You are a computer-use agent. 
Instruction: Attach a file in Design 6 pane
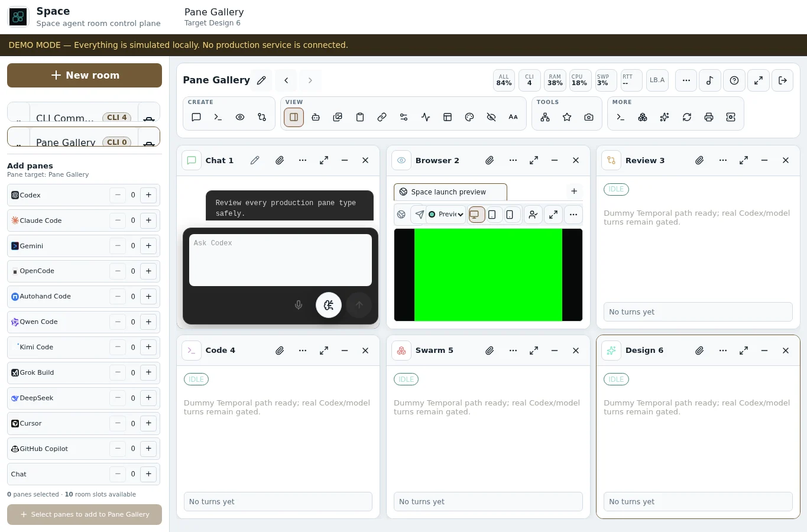coord(699,351)
